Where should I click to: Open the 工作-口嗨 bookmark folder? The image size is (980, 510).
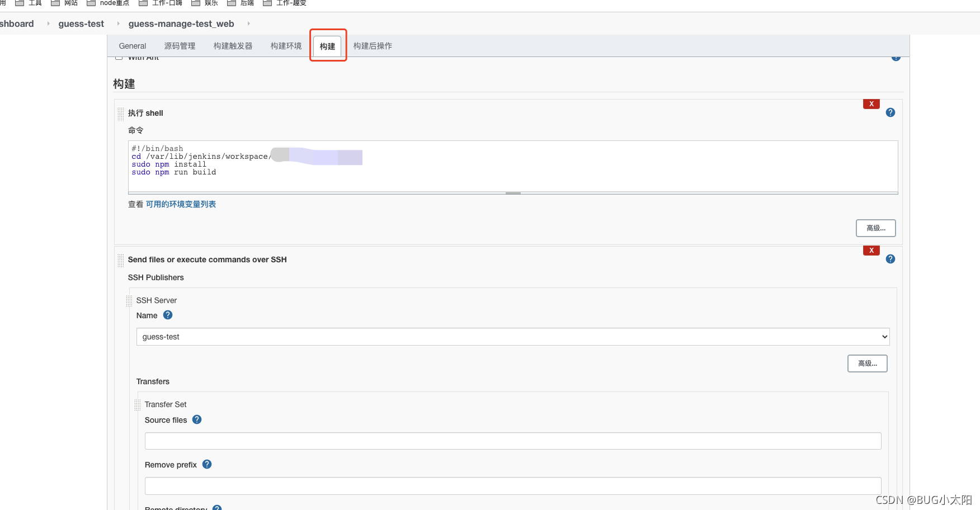[161, 3]
